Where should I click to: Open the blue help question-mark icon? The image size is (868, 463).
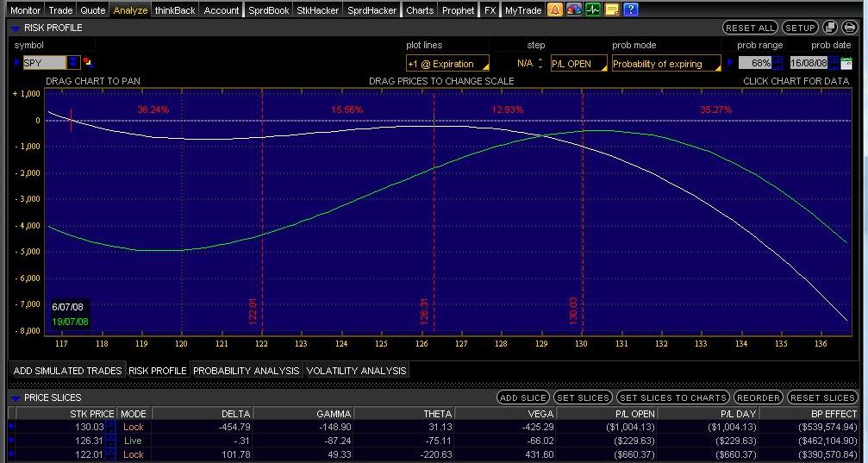tap(631, 9)
